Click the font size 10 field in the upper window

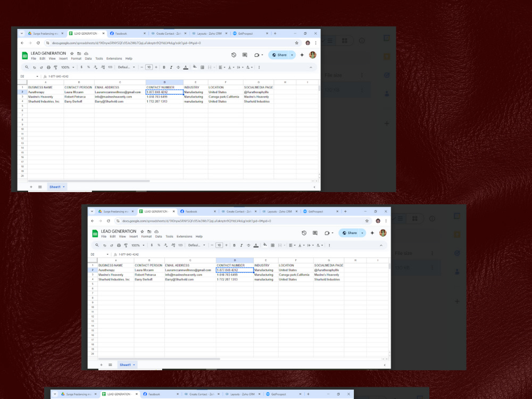coord(149,67)
